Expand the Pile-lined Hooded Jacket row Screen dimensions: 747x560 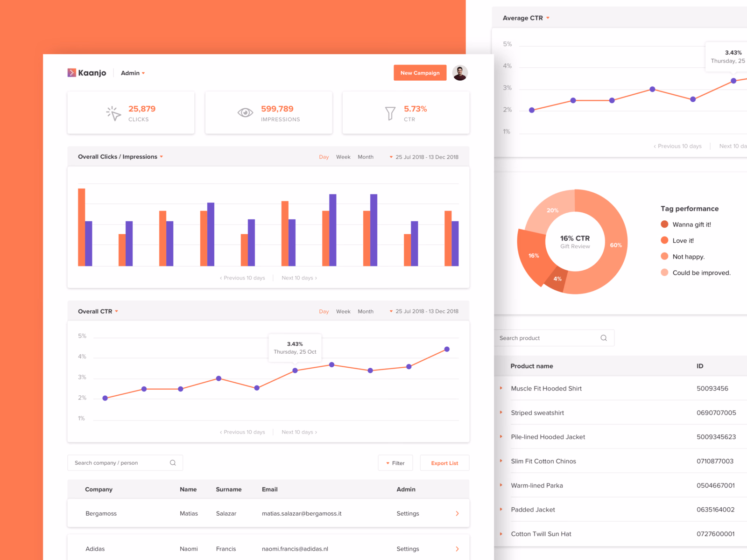[x=501, y=437]
